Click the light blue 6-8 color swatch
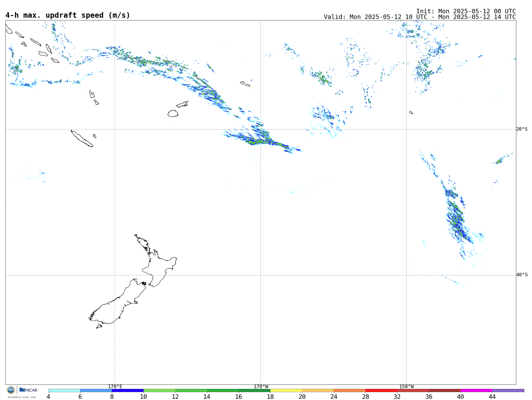The width and height of the screenshot is (532, 400). click(x=96, y=390)
